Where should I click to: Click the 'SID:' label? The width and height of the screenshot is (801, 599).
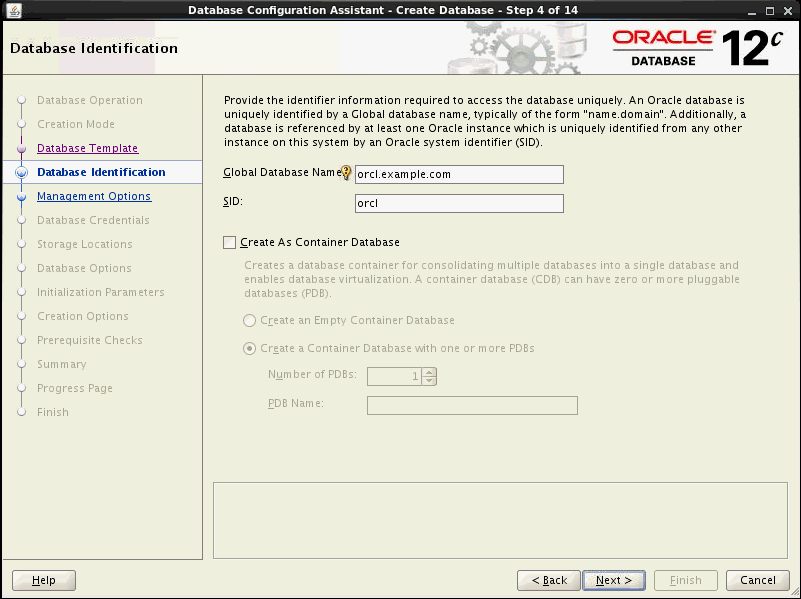[x=232, y=202]
